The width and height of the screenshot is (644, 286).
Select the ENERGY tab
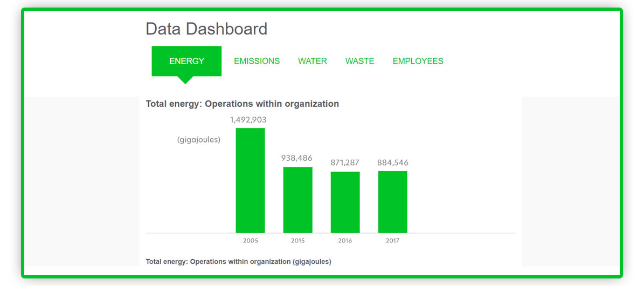pos(186,61)
